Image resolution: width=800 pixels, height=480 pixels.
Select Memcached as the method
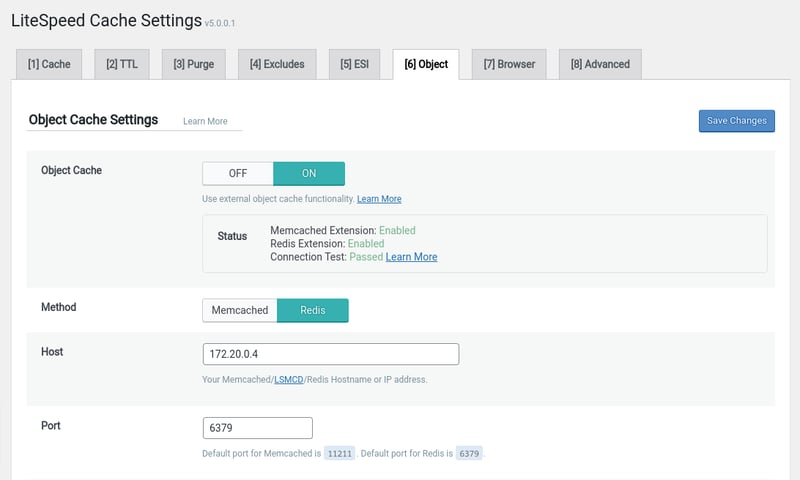[x=240, y=310]
